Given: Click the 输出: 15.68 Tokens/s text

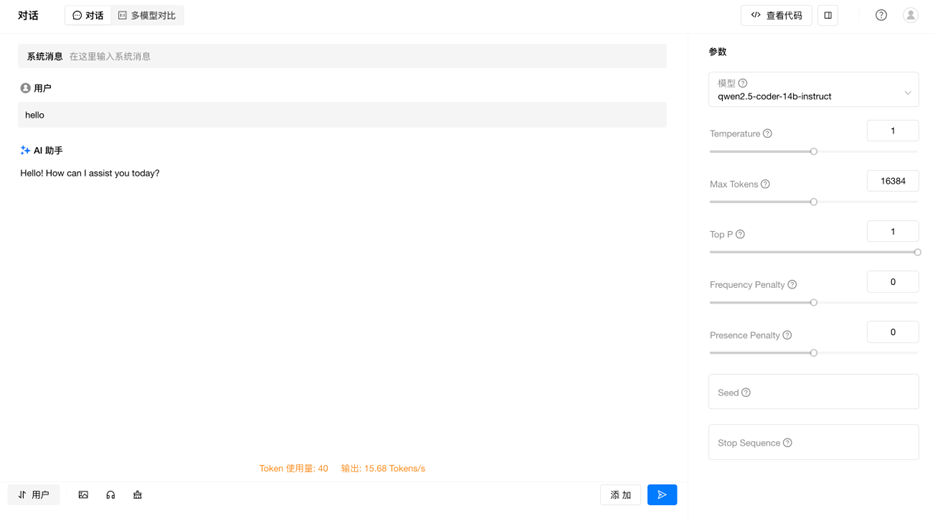Looking at the screenshot, I should click(383, 469).
